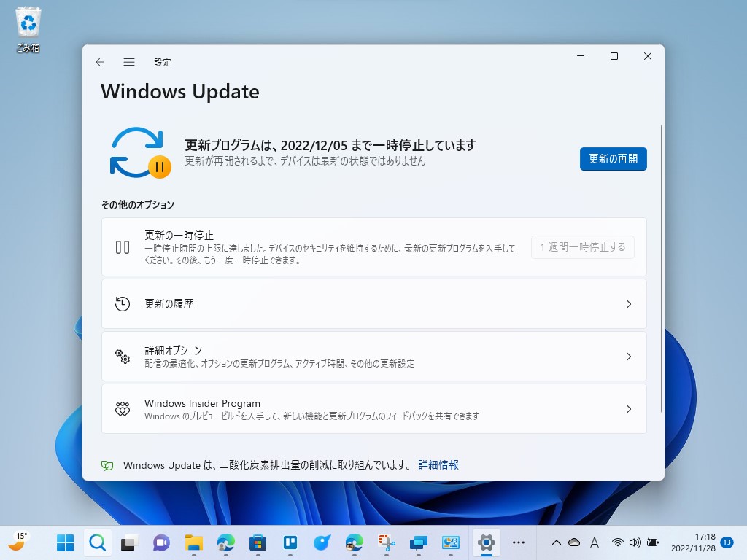
Task: Switch the IME input mode indicator
Action: coord(594,542)
